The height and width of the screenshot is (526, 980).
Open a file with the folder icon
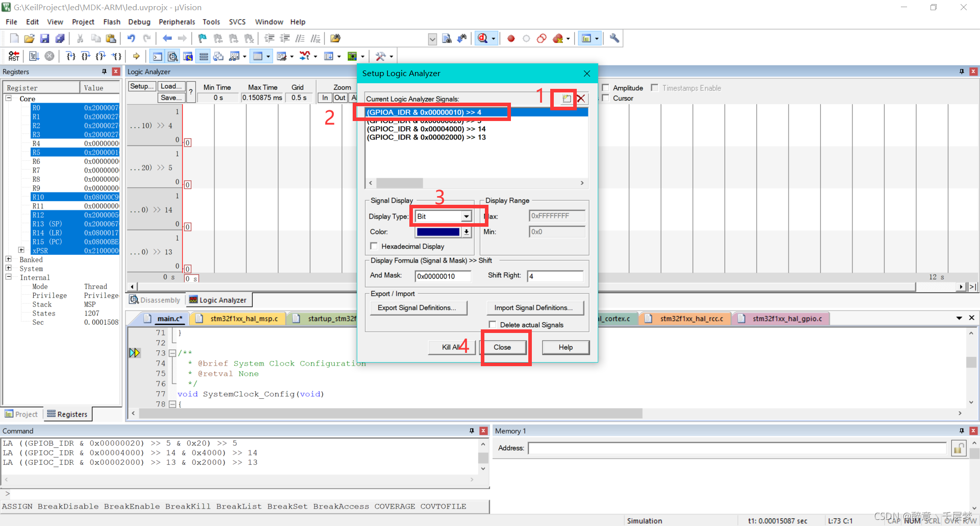tap(29, 38)
